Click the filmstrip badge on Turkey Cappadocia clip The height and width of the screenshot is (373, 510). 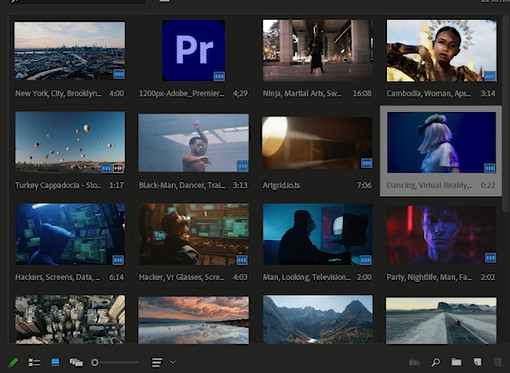106,168
